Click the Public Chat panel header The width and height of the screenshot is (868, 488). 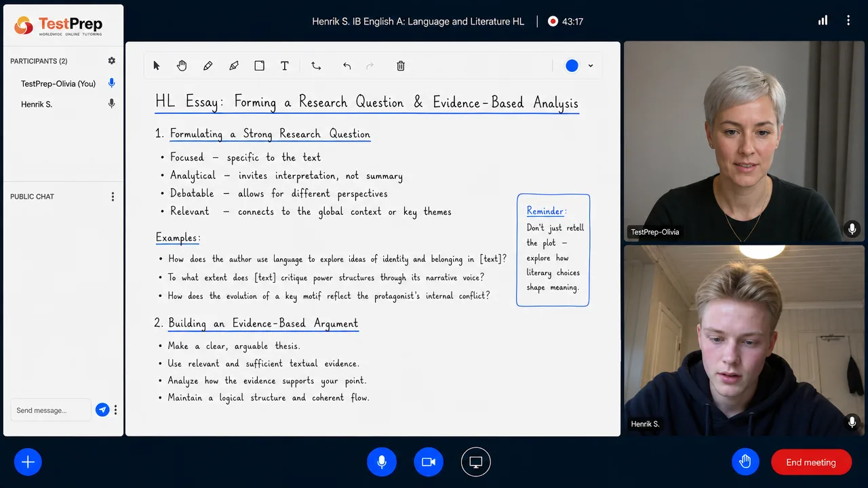pyautogui.click(x=32, y=197)
